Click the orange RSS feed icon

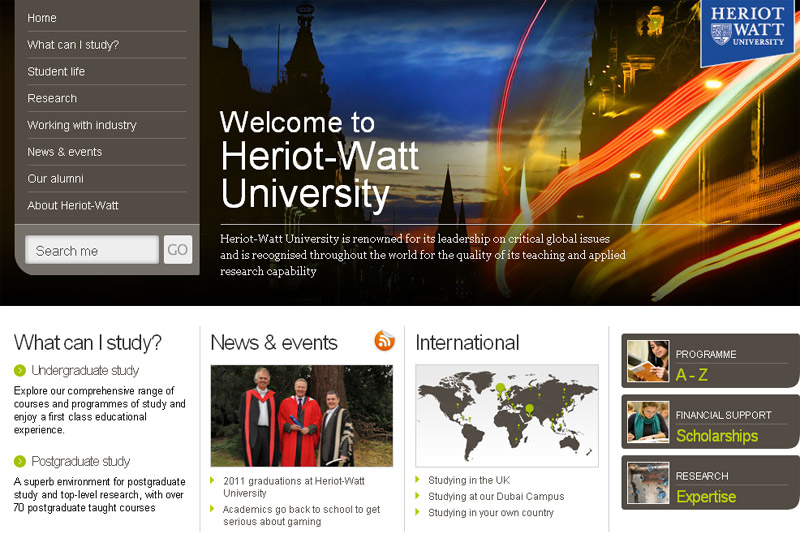[384, 341]
